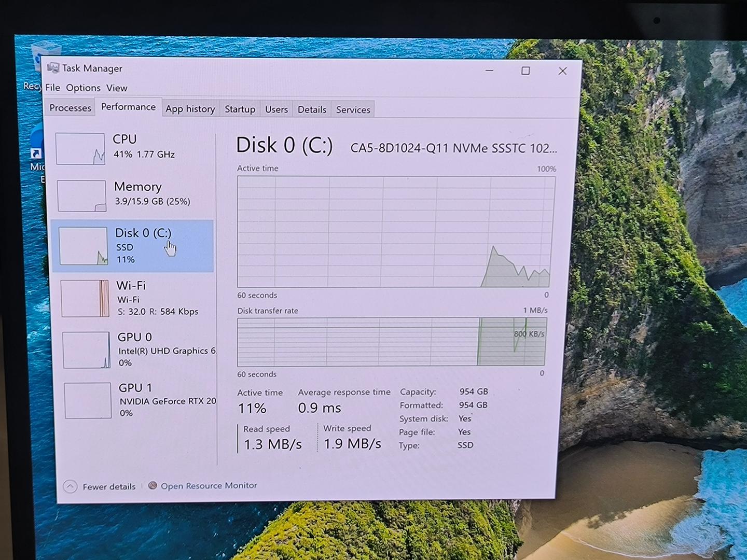The height and width of the screenshot is (560, 747).
Task: Select the CPU usage graph thumbnail
Action: tap(80, 149)
